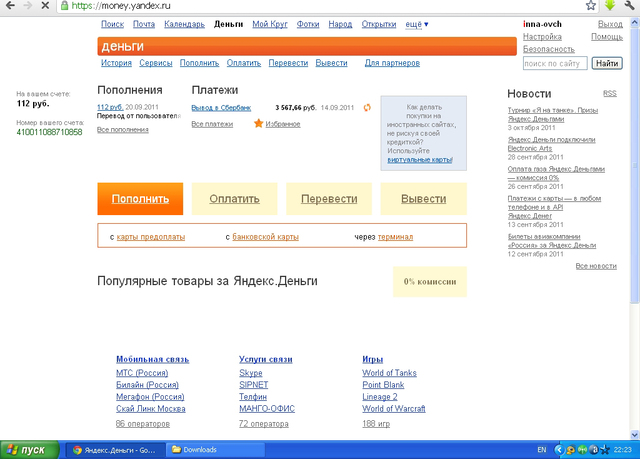Click the large Вывести button
This screenshot has width=640, height=459.
point(423,199)
